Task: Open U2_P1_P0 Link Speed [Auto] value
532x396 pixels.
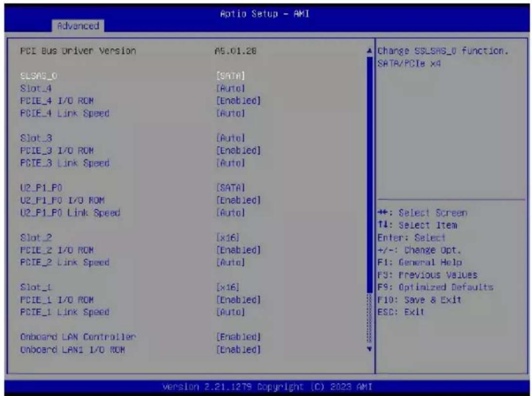Action: pos(231,213)
